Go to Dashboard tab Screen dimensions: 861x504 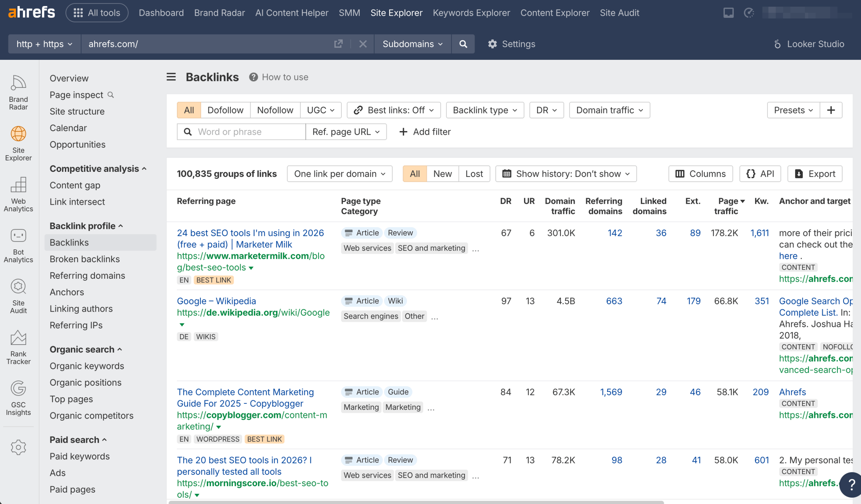[161, 13]
